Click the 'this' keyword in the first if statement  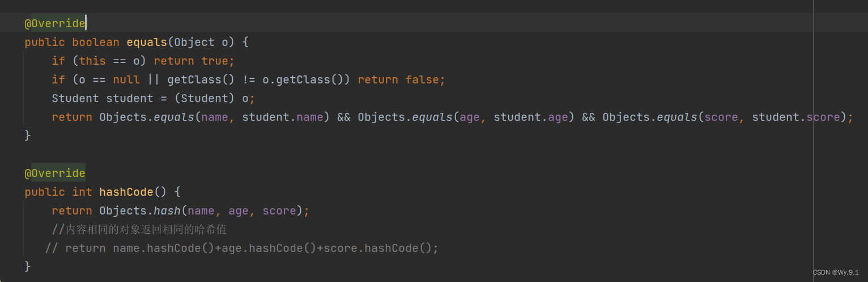92,61
